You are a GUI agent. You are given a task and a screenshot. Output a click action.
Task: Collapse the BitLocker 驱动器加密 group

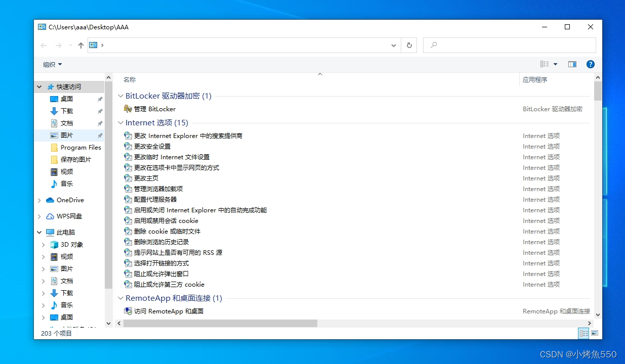[120, 96]
